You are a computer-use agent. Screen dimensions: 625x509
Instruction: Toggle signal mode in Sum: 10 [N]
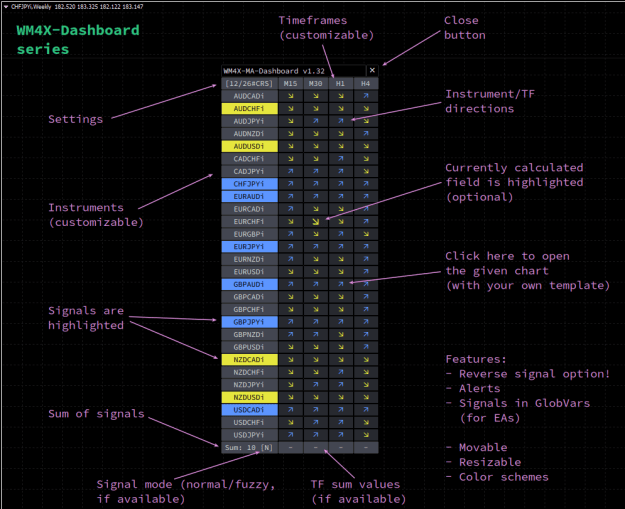250,448
